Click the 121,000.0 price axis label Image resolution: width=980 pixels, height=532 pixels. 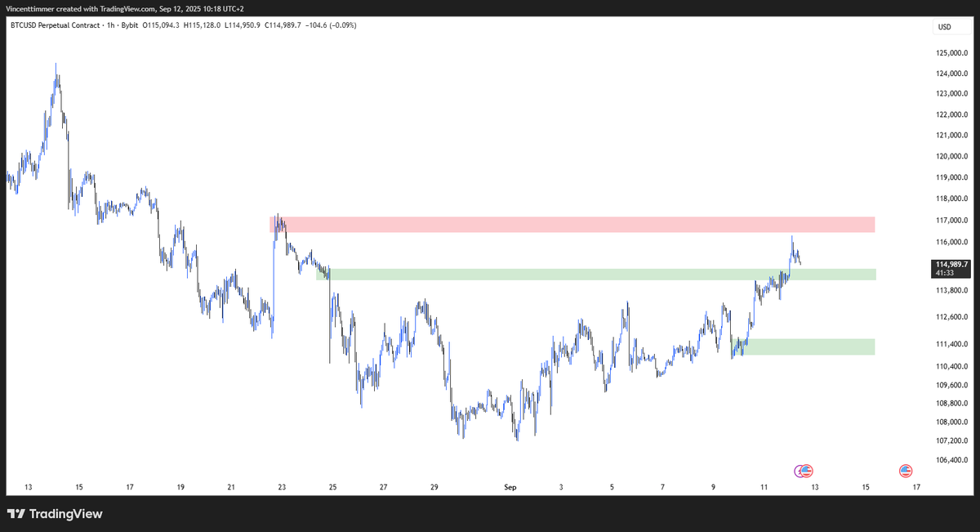(x=953, y=136)
